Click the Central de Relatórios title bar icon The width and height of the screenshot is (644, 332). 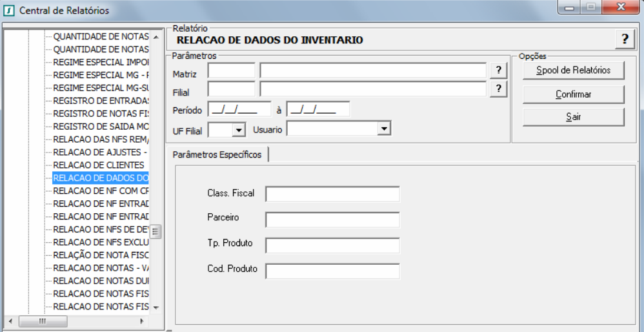(x=8, y=10)
